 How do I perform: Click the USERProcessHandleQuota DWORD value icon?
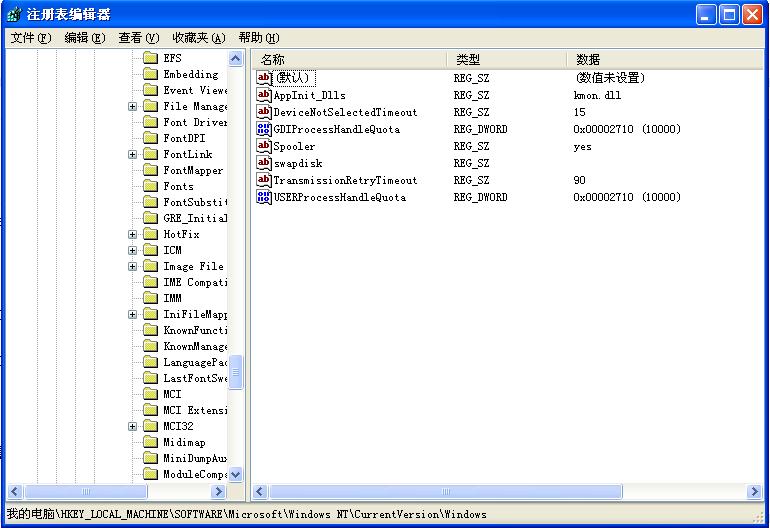pyautogui.click(x=264, y=197)
